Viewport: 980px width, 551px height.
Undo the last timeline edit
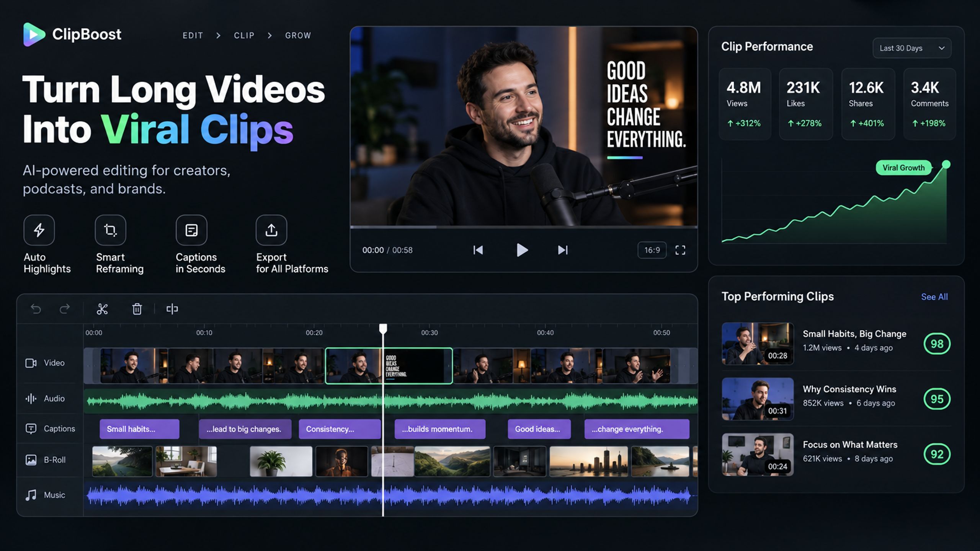coord(36,309)
